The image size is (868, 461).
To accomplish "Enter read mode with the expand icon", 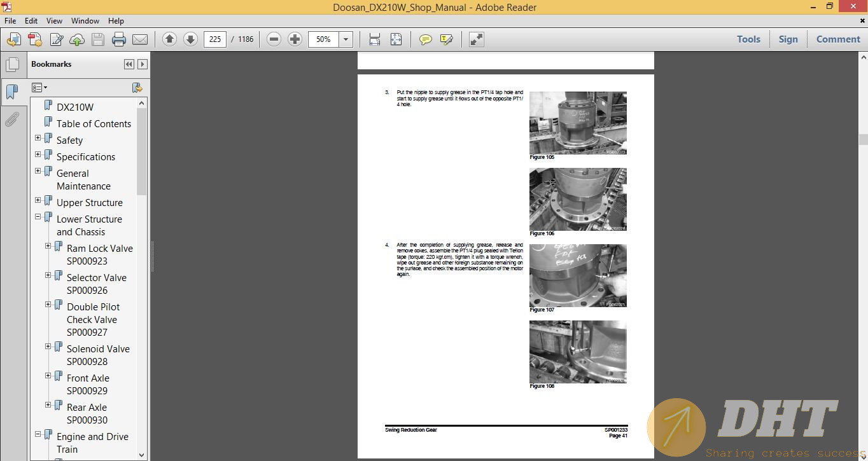I will point(476,39).
